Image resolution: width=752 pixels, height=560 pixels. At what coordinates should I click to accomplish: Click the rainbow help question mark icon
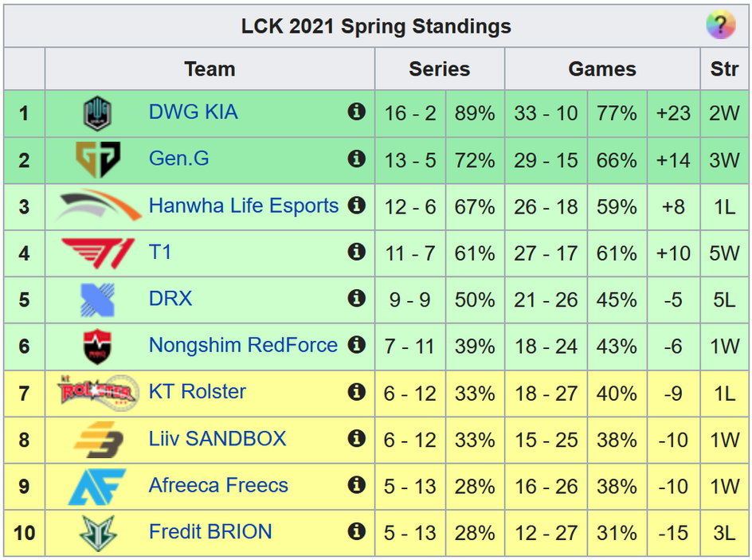click(x=720, y=25)
